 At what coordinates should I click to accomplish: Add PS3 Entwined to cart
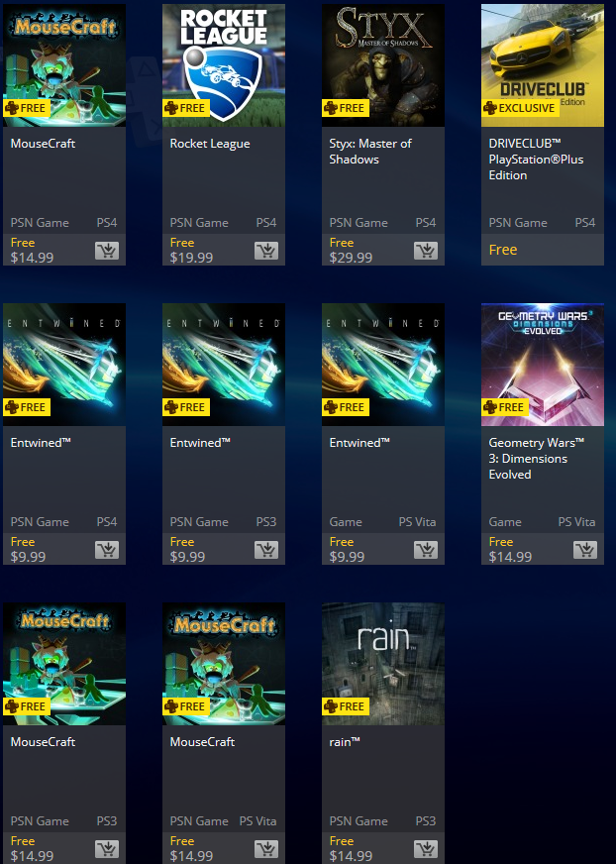[266, 550]
